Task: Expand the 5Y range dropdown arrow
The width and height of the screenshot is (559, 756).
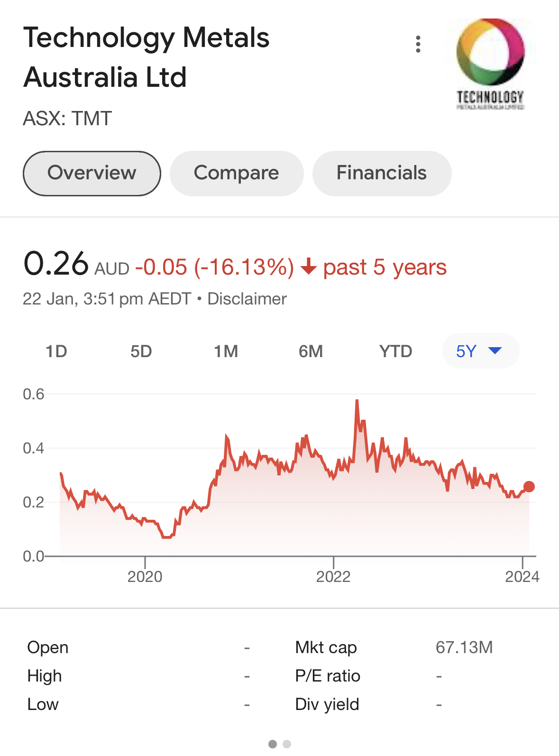Action: click(495, 351)
